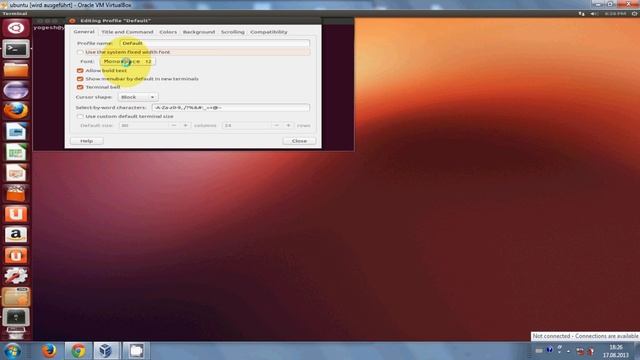Toggle Allow bold text checkbox
The width and height of the screenshot is (640, 360).
click(80, 71)
